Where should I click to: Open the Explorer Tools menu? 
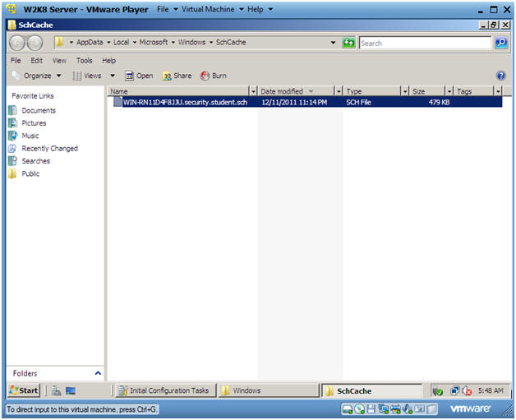click(85, 61)
